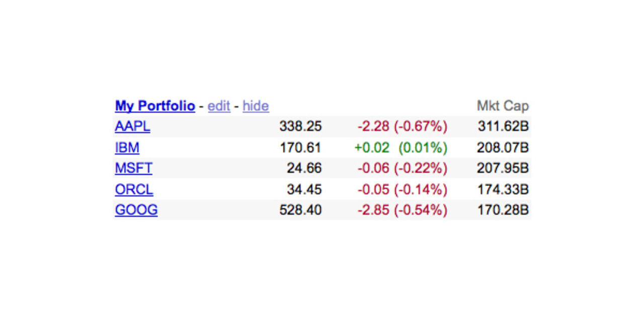
Task: Select the MSFT stock symbol link
Action: 133,168
